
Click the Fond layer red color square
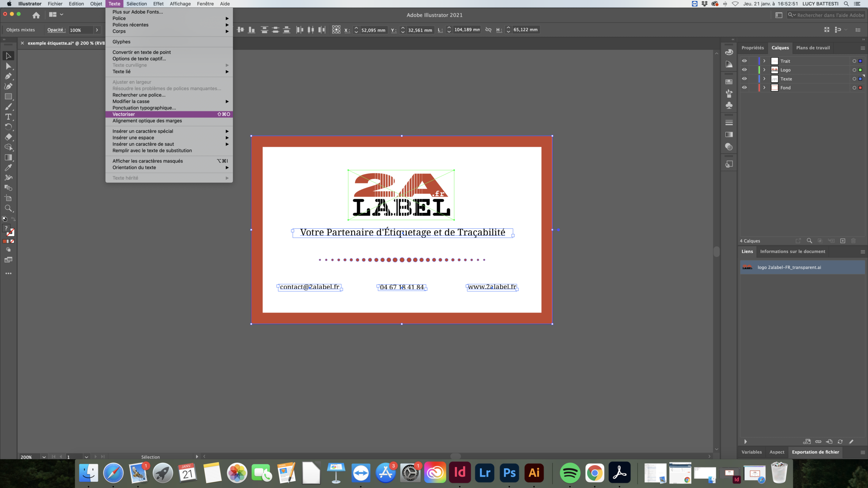861,87
